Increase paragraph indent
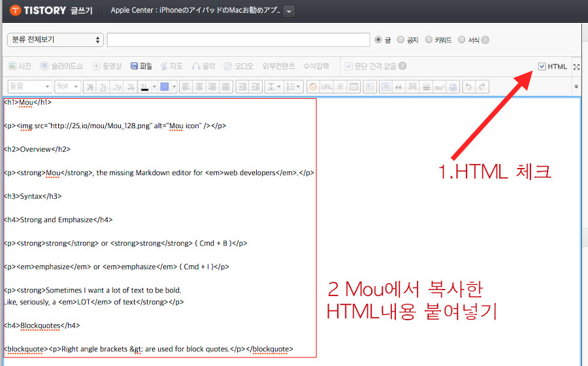This screenshot has width=588, height=366. pos(242,87)
